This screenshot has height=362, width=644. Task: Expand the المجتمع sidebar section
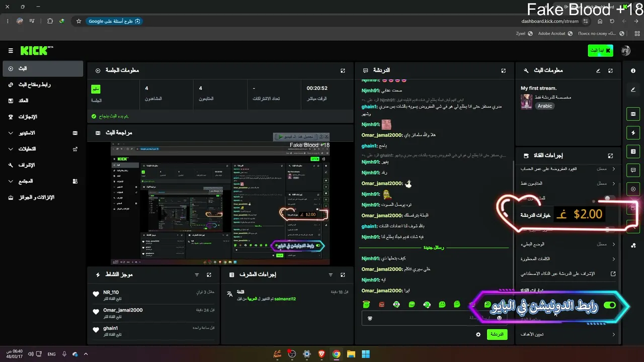43,181
